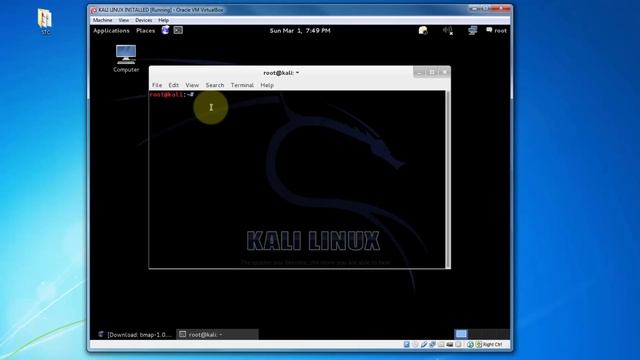The width and height of the screenshot is (640, 360).
Task: Open the VirtualBox Help menu
Action: pyautogui.click(x=163, y=20)
